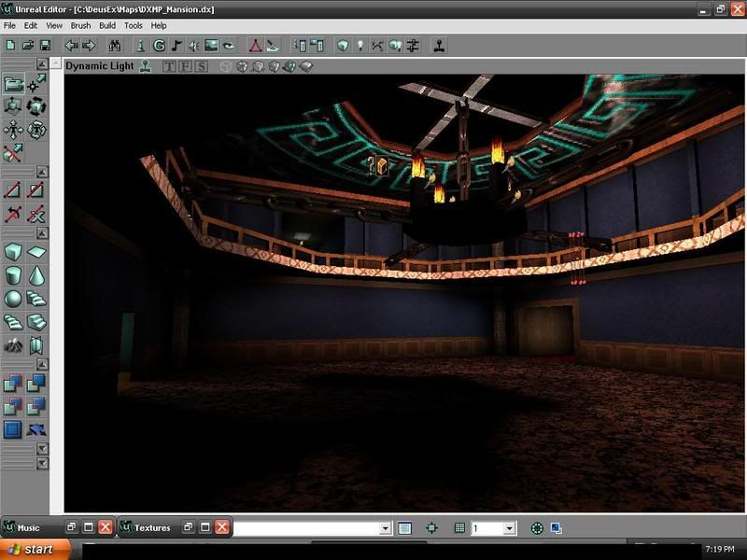Build paths with the path nodes icon
747x560 pixels.
tap(377, 46)
